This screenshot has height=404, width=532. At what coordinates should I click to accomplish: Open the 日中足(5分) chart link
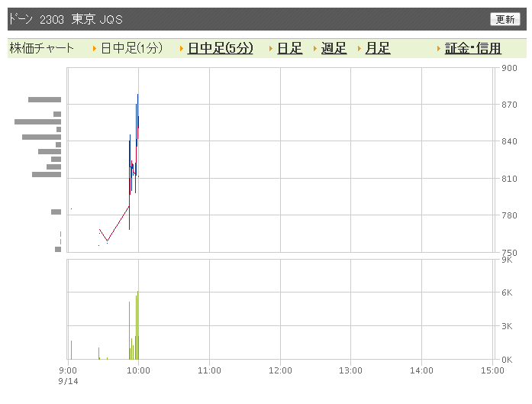220,48
